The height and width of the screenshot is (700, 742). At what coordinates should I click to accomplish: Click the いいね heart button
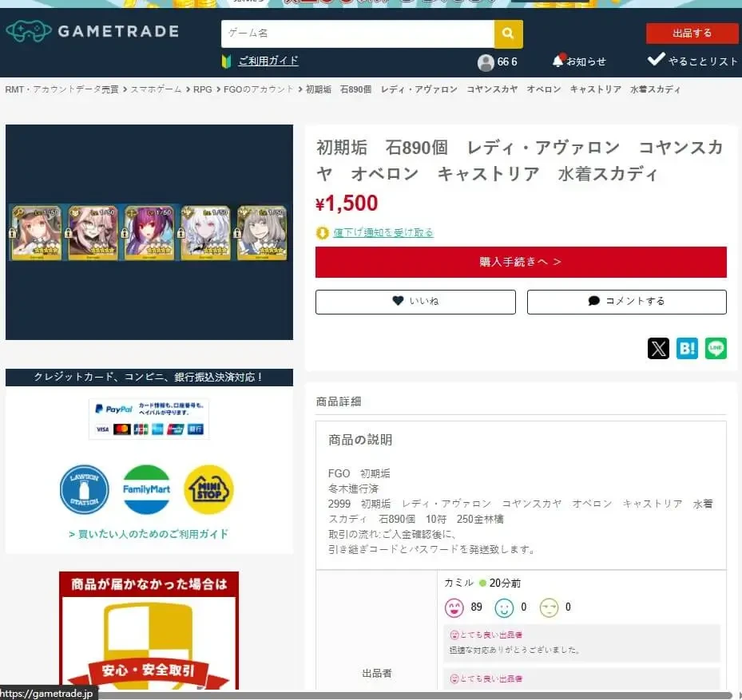coord(415,302)
